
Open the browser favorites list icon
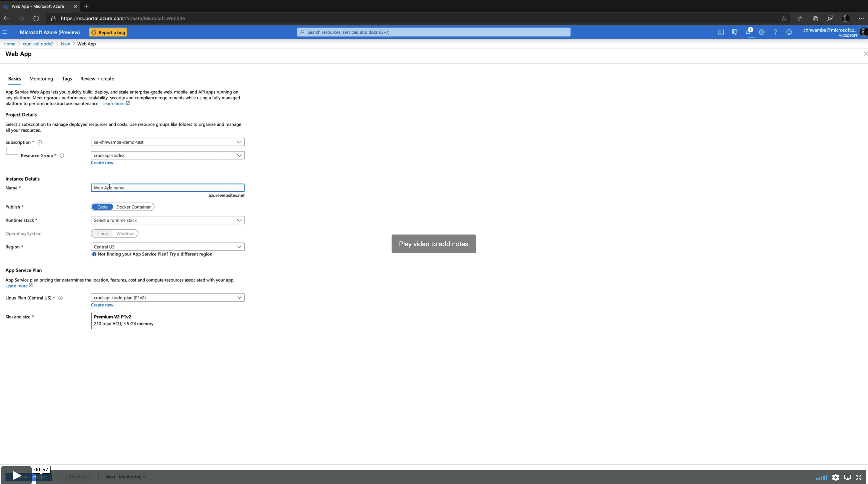point(800,19)
